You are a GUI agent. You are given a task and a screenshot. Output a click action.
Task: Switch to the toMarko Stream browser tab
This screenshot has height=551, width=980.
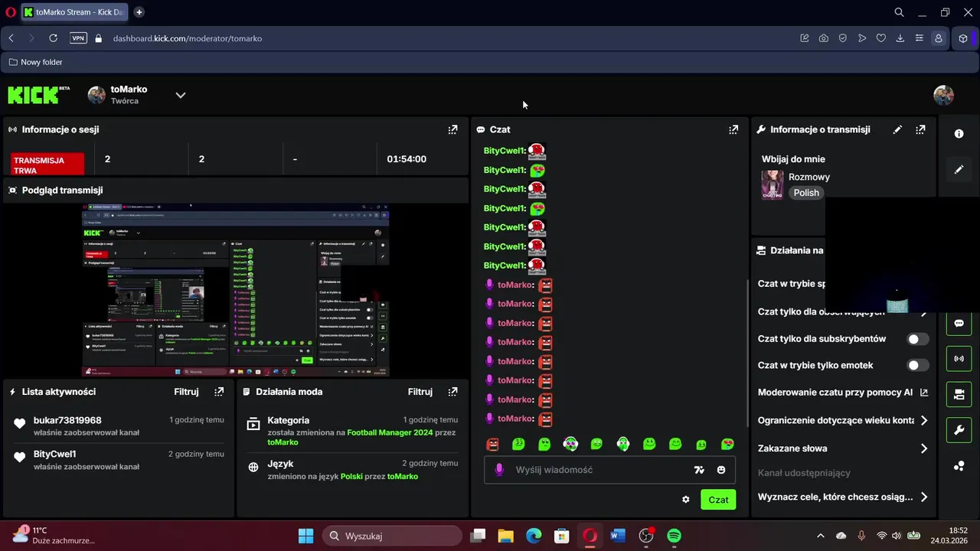(73, 12)
